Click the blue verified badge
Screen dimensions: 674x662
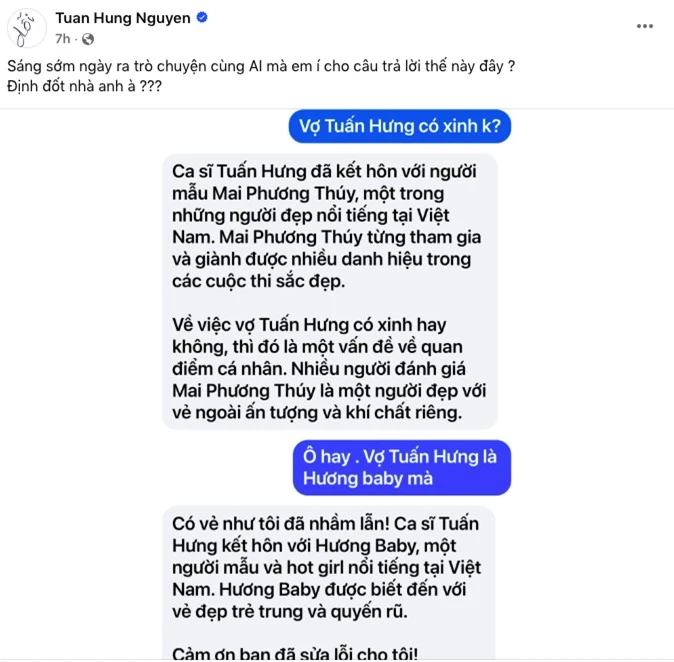coord(202,18)
